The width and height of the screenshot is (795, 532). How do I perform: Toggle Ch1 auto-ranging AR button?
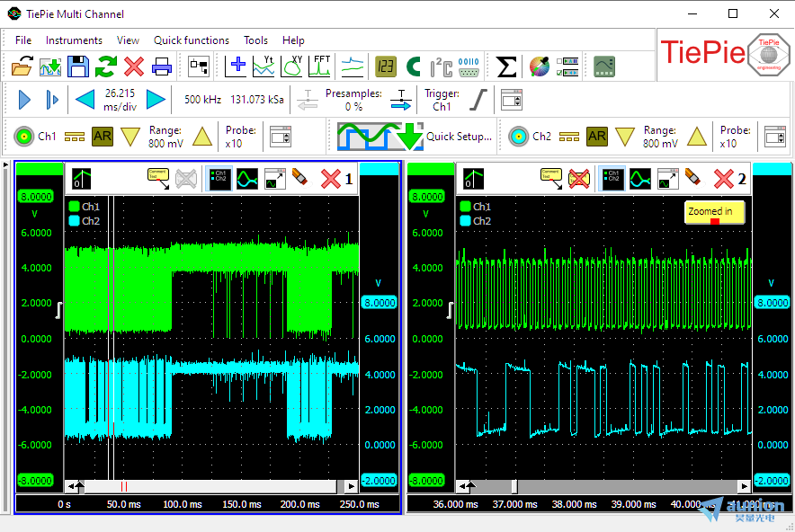[103, 137]
